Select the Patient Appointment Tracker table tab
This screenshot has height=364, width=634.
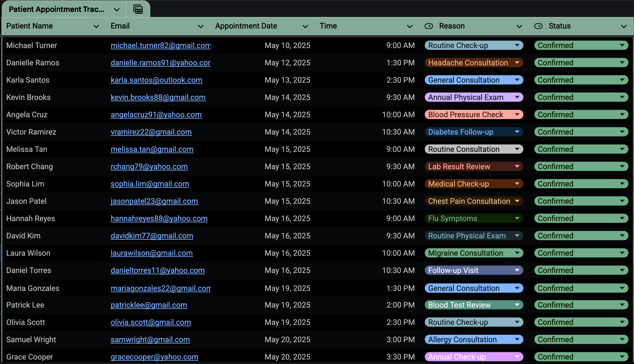tap(56, 9)
